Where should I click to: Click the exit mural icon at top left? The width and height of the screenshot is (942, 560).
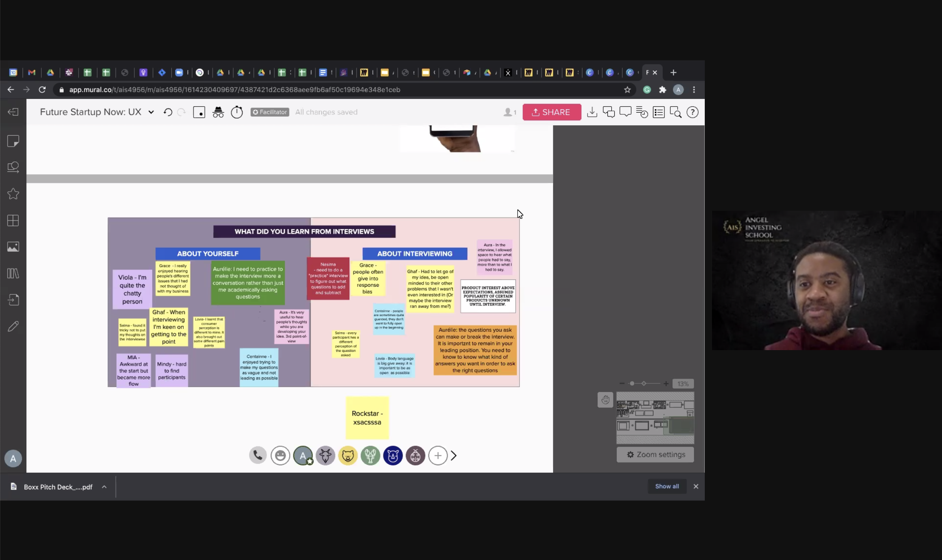(13, 112)
